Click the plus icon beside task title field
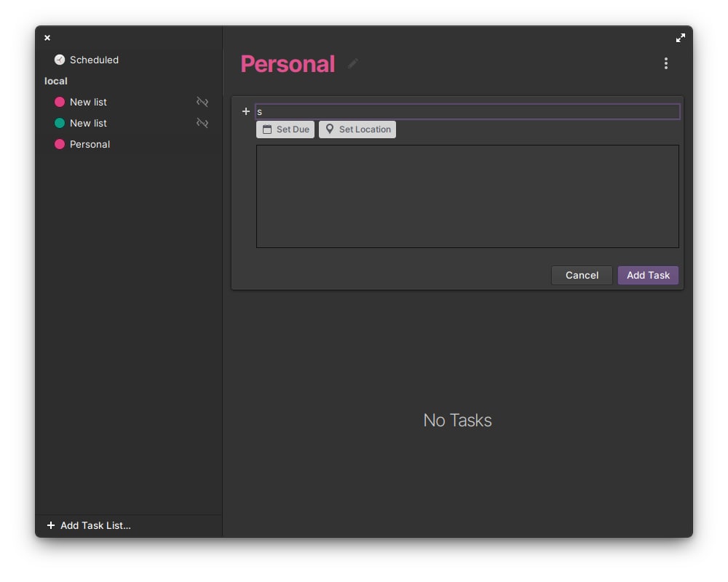The image size is (728, 582). [246, 111]
